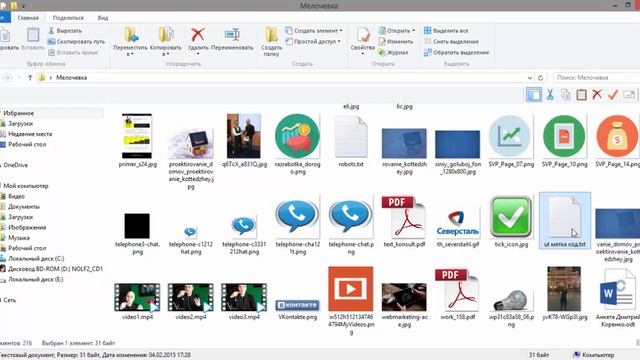This screenshot has height=360, width=640.
Task: Open the Открыть dropdown in ribbon
Action: point(397,31)
